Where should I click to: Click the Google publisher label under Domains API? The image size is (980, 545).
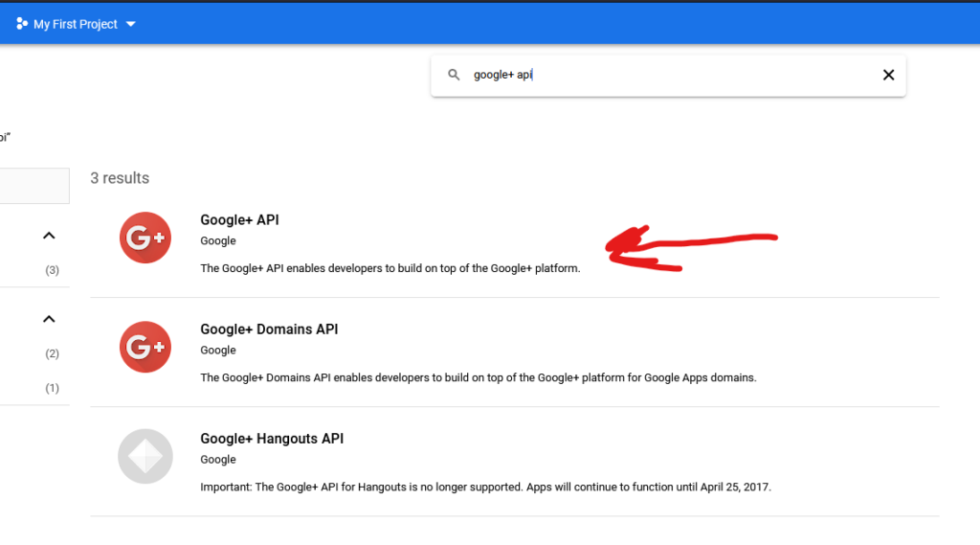[x=218, y=351]
